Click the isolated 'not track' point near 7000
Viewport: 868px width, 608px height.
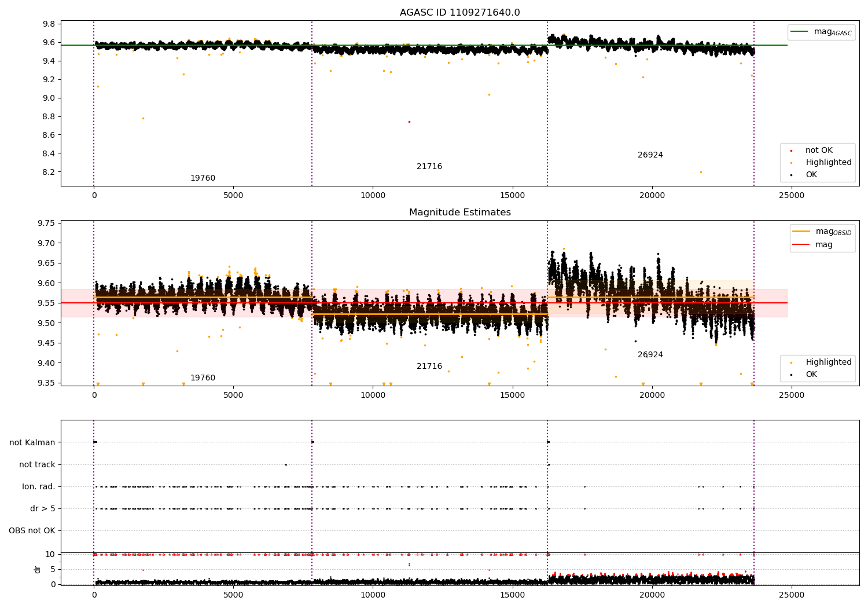point(286,465)
